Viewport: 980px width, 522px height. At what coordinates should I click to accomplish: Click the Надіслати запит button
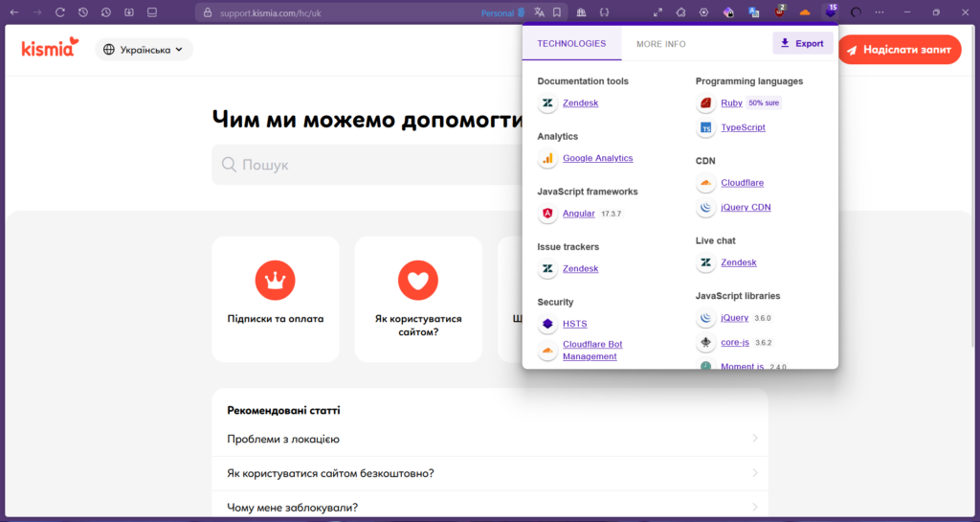(x=899, y=50)
